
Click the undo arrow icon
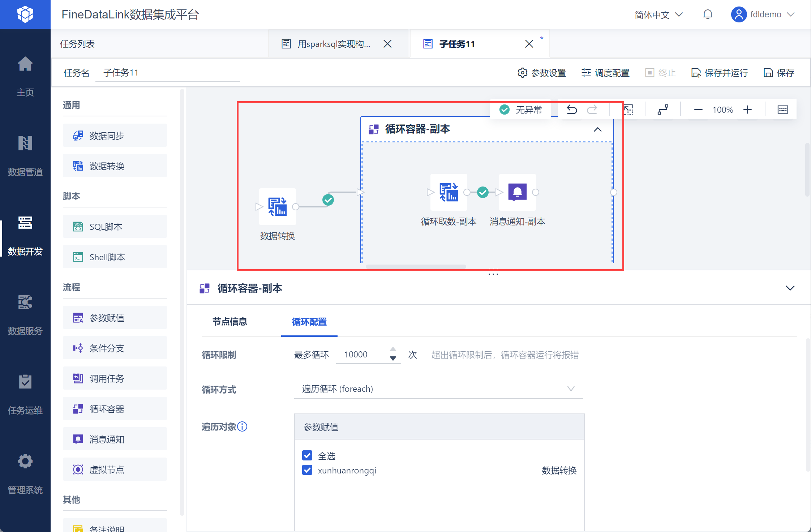tap(572, 110)
